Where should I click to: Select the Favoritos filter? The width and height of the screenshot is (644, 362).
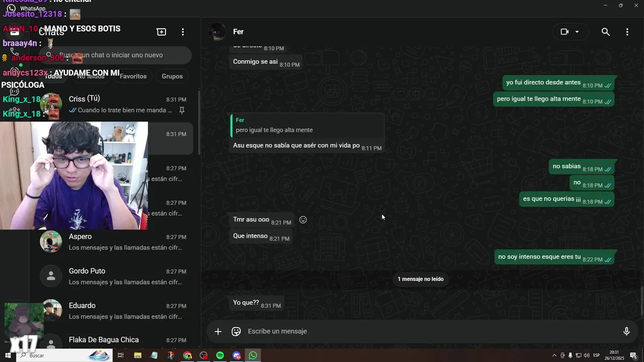click(x=133, y=76)
